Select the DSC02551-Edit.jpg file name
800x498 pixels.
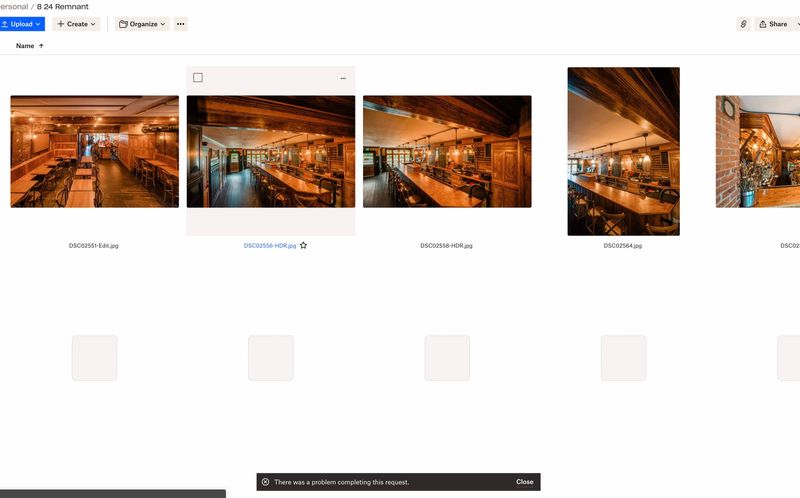[94, 245]
